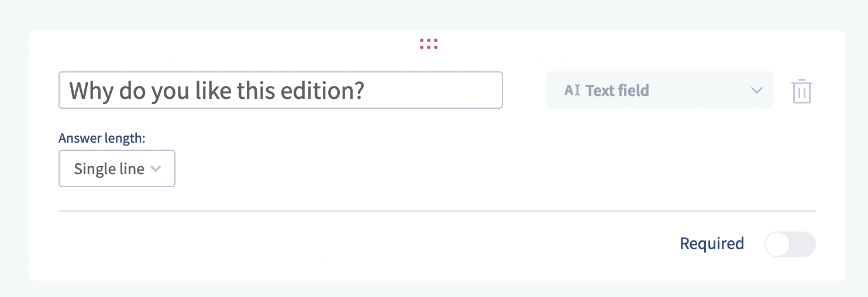Click gray page background outside the card
The width and height of the screenshot is (868, 297).
point(433,14)
